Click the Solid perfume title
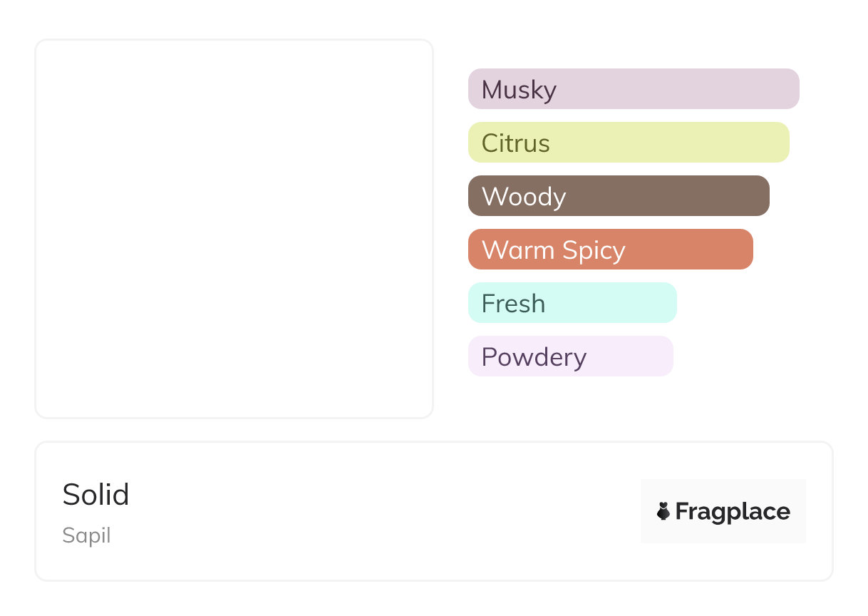This screenshot has width=868, height=616. click(95, 494)
